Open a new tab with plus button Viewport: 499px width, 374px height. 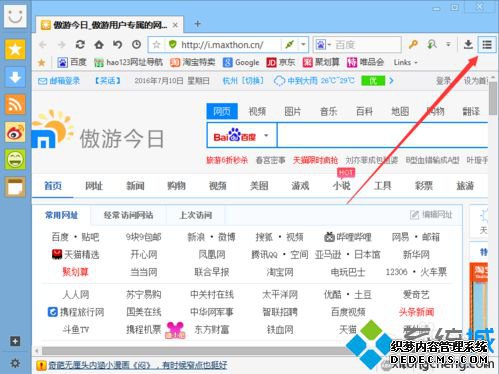(198, 24)
